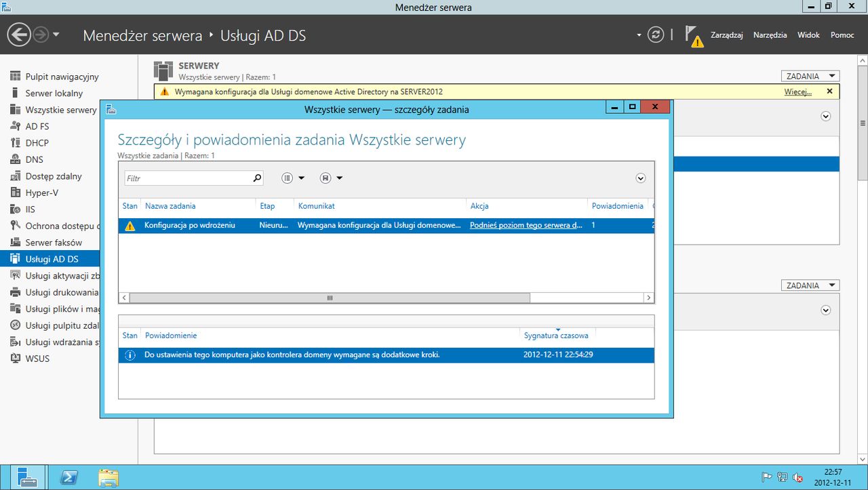This screenshot has height=490, width=868.
Task: Select the Konfiguracja po wdrożeniu task row
Action: (387, 225)
